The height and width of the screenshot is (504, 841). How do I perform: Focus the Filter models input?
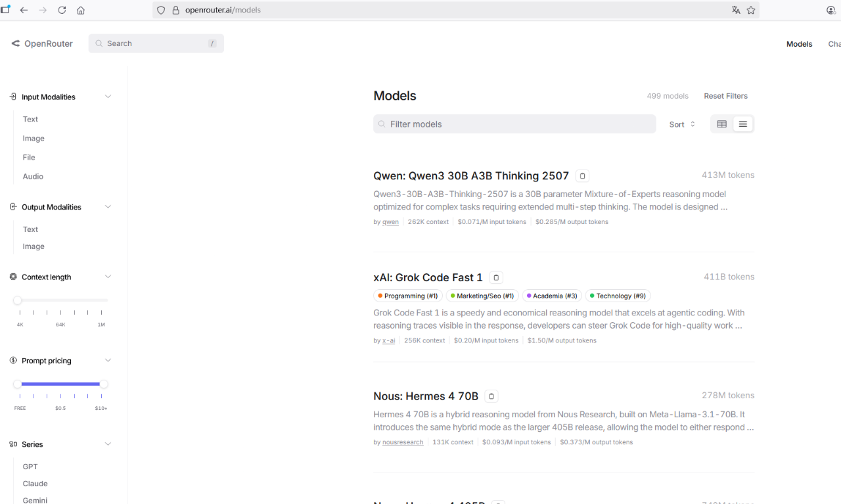coord(514,124)
